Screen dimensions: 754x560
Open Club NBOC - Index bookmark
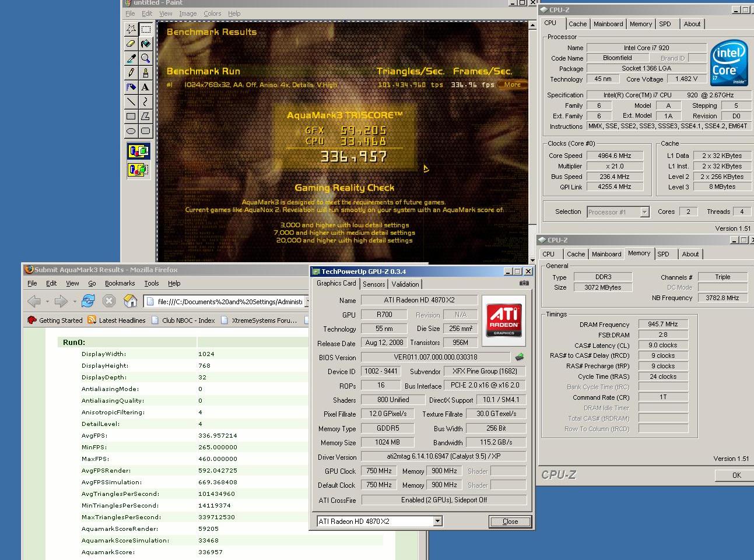click(x=183, y=320)
